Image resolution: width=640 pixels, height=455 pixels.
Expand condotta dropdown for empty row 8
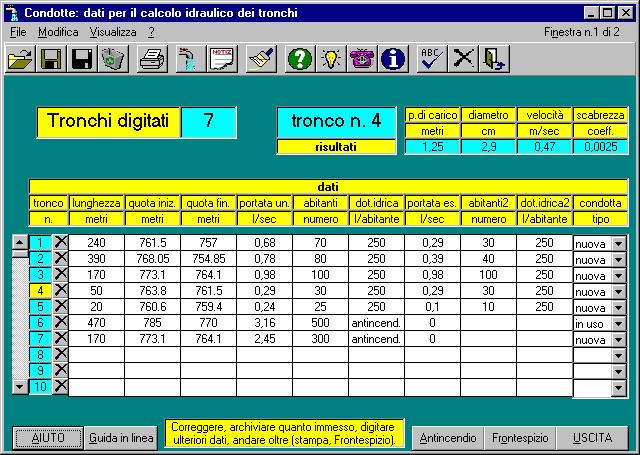[x=617, y=355]
